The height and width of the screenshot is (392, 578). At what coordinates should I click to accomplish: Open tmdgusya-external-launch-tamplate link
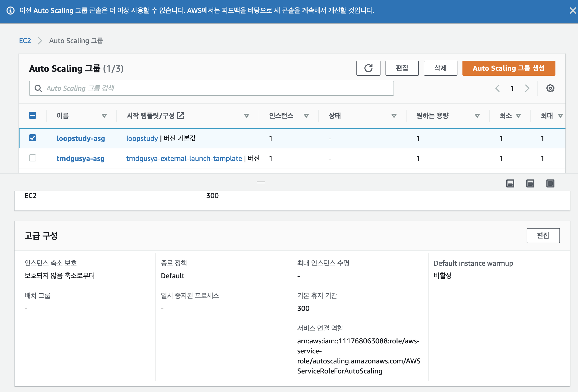(184, 158)
